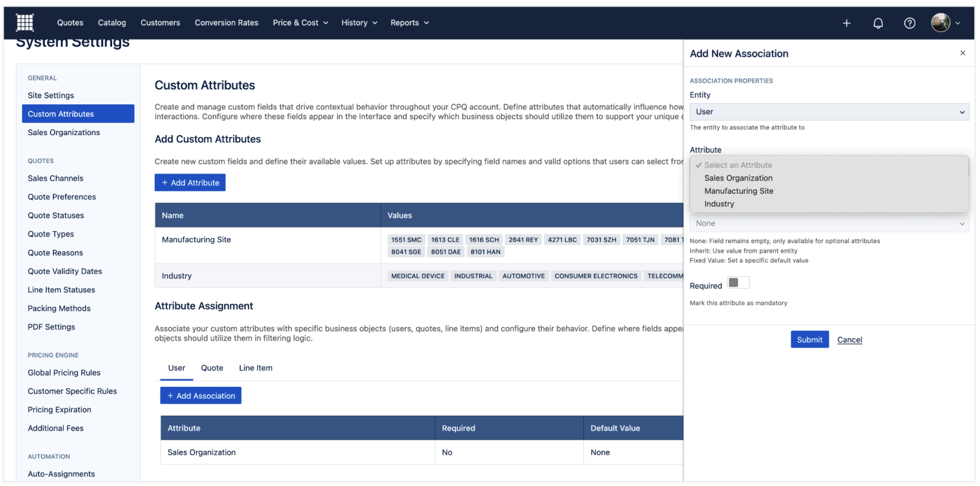Viewport: 980px width, 486px height.
Task: Choose Manufacturing Site from attribute list
Action: coord(739,191)
